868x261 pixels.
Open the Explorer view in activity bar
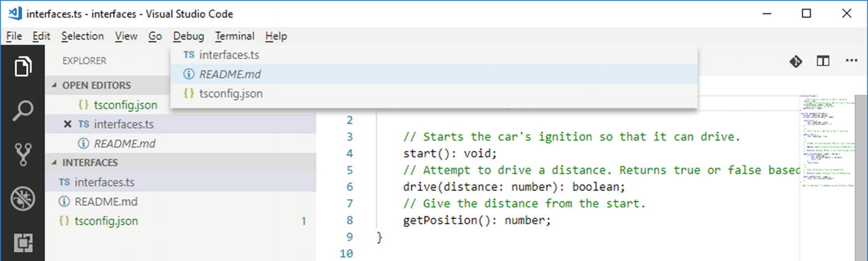[x=23, y=66]
